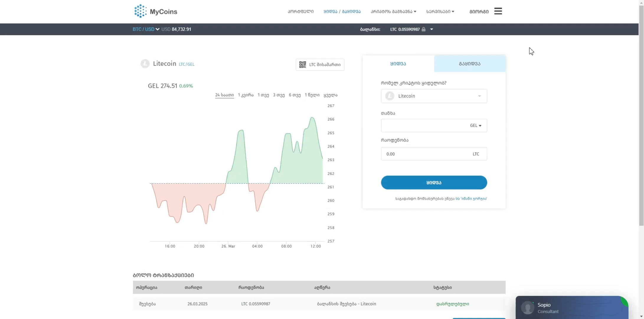Viewport: 644px width, 319px height.
Task: Click the Sopio consultant avatar
Action: tap(528, 308)
